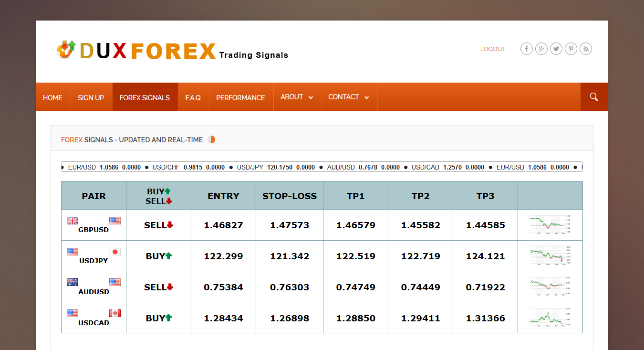Open the PERFORMANCE menu item
This screenshot has height=350, width=644.
[x=240, y=97]
